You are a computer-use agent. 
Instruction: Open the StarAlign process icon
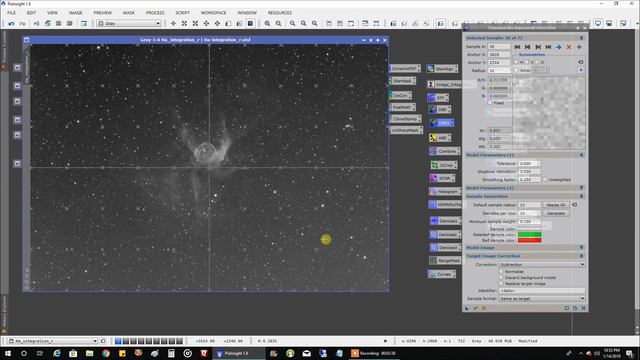click(442, 69)
